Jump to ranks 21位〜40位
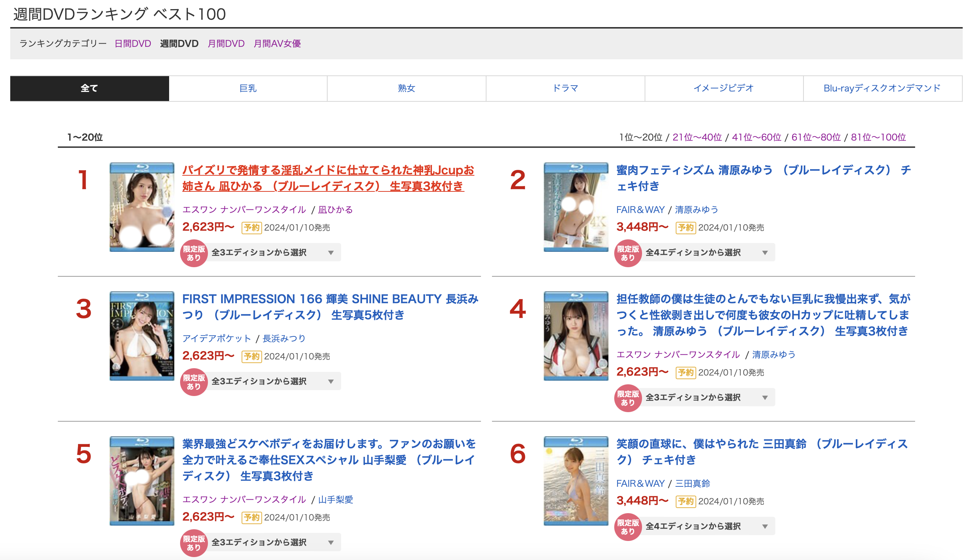The image size is (966, 560). pyautogui.click(x=697, y=137)
